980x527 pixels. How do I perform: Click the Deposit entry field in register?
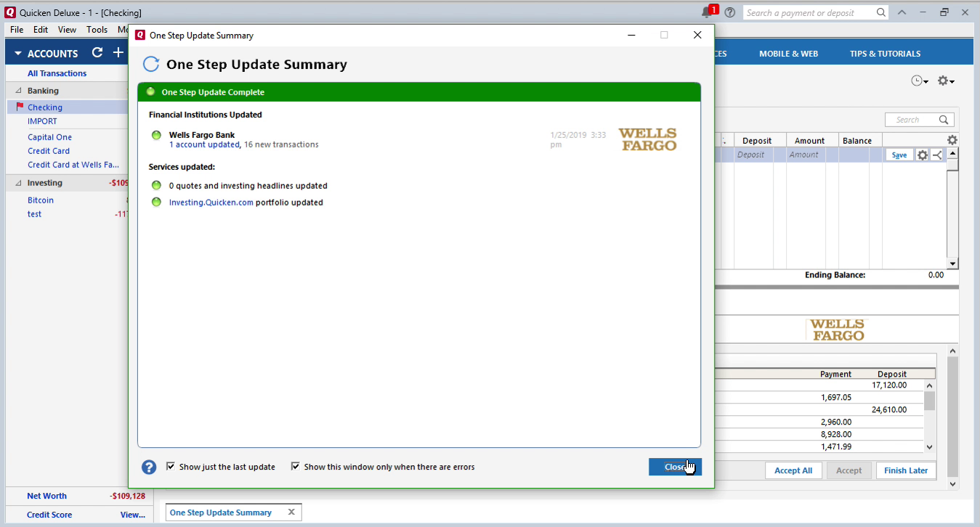coord(752,155)
